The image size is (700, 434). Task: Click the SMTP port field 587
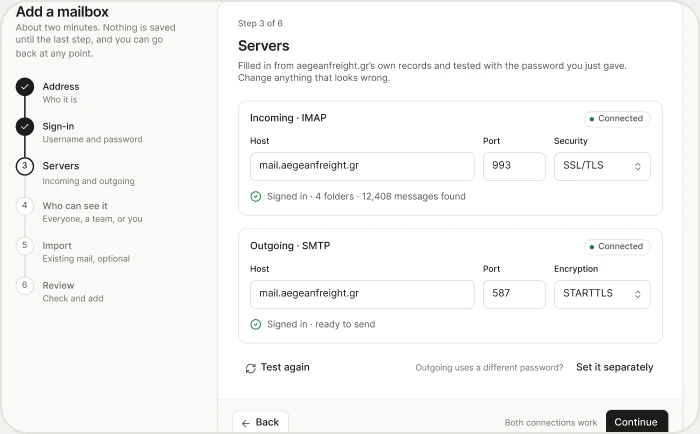(514, 294)
